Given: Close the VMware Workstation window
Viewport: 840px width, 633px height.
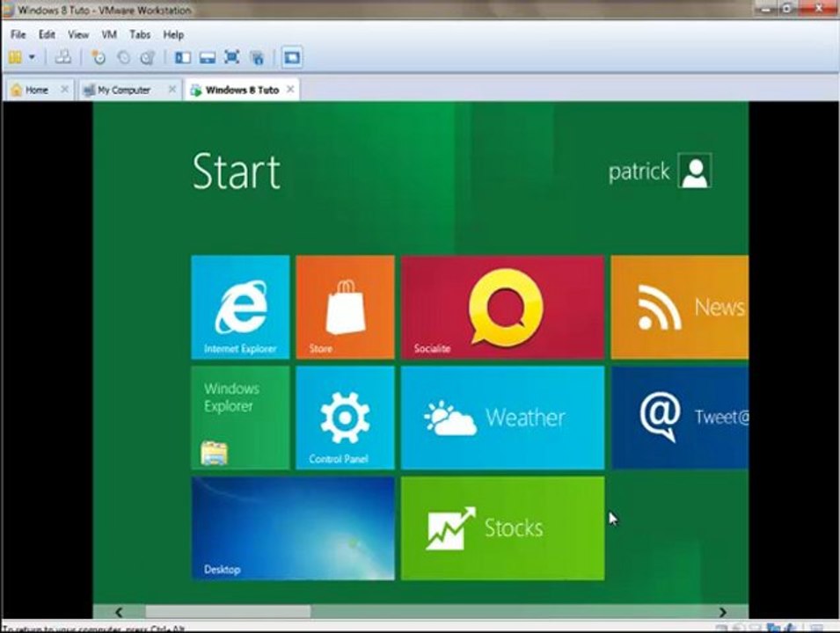Looking at the screenshot, I should (819, 8).
